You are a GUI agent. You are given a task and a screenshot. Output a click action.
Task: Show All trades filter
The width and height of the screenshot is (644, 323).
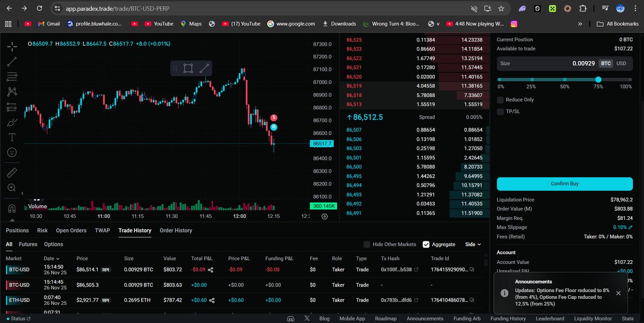click(9, 244)
